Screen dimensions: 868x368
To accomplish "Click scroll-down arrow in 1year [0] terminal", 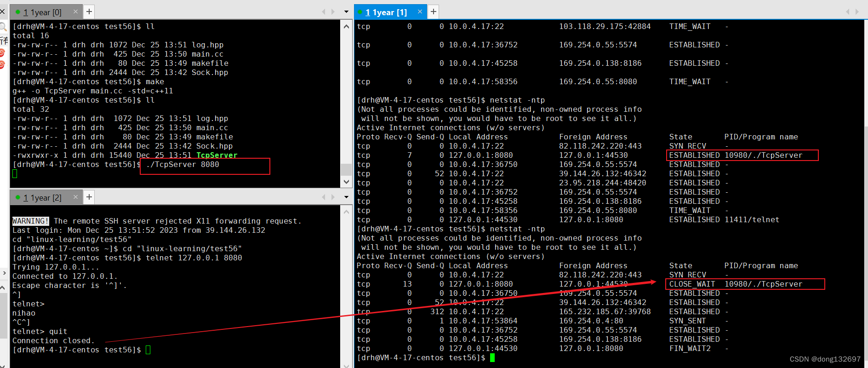I will 346,182.
